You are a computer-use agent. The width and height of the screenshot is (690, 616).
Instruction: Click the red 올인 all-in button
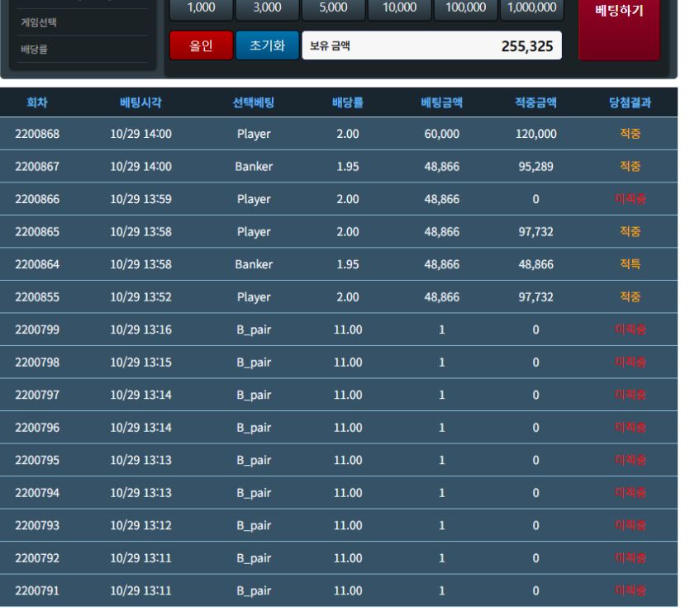(x=201, y=45)
